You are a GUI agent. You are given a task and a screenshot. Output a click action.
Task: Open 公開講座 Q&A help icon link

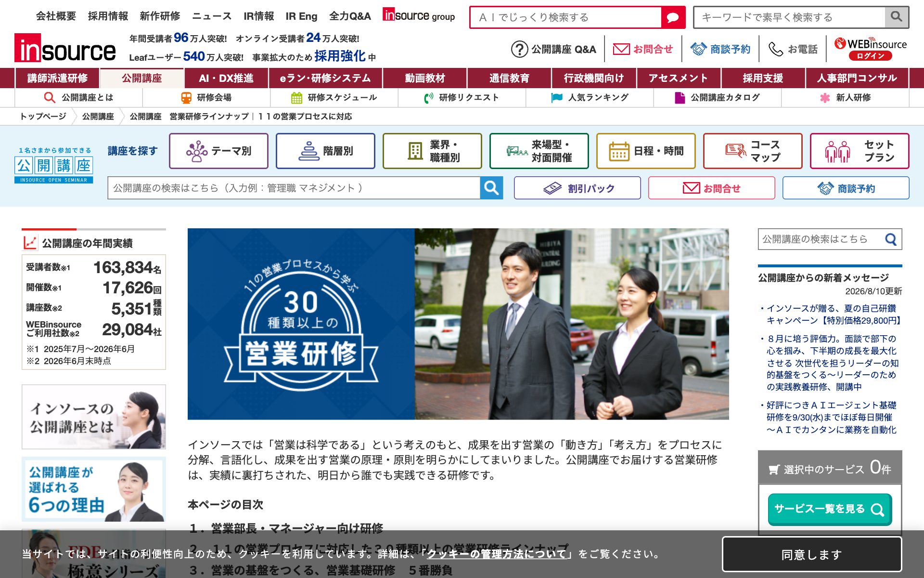coord(553,49)
